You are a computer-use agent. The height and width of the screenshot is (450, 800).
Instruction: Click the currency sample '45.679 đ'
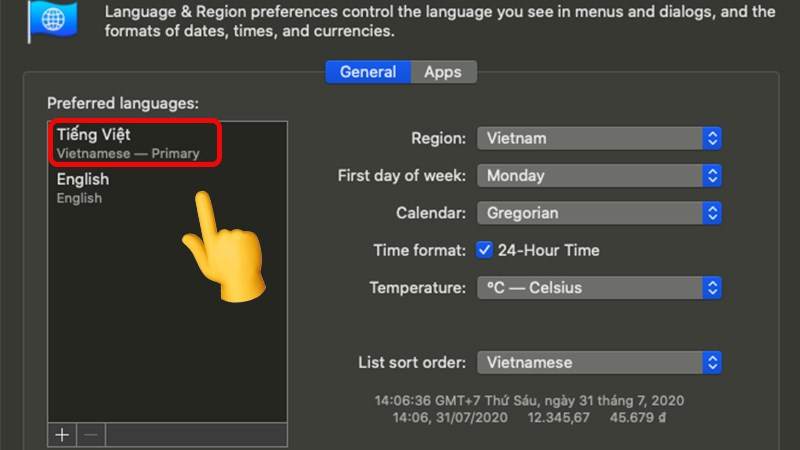(638, 418)
